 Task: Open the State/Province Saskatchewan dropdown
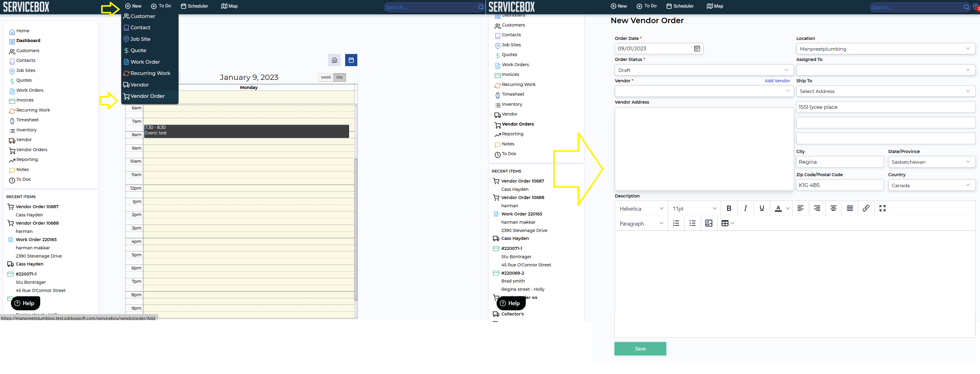[931, 162]
